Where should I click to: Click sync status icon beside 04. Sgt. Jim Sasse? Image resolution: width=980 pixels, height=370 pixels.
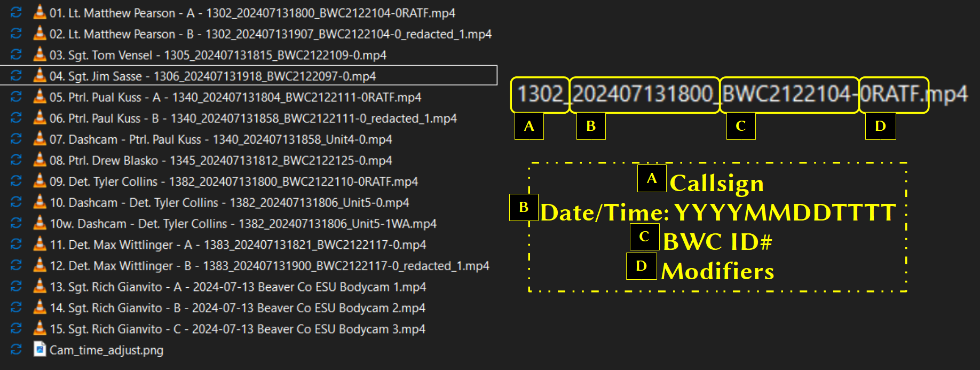(x=16, y=76)
